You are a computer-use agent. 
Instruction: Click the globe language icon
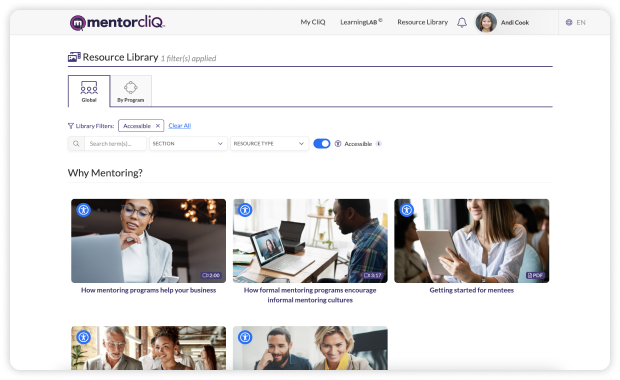click(569, 23)
